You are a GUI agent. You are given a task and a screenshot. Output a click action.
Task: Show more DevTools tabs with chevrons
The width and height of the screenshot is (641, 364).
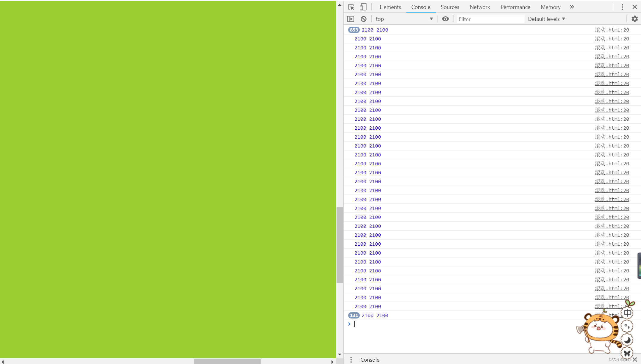click(x=572, y=7)
